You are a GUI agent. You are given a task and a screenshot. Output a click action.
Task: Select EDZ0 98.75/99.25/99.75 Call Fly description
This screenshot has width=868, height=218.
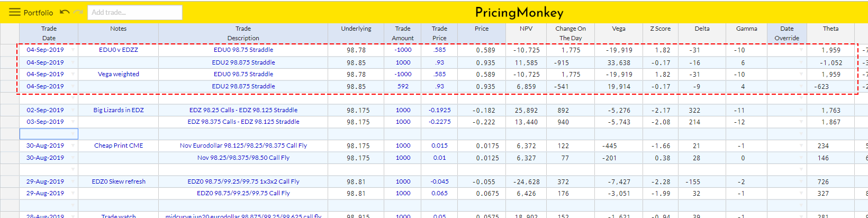243,193
